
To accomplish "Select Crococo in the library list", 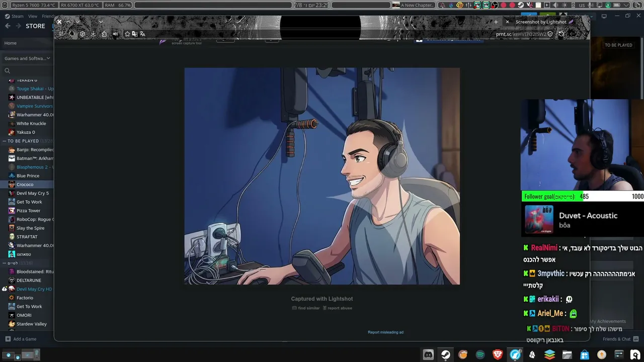I will click(x=27, y=185).
